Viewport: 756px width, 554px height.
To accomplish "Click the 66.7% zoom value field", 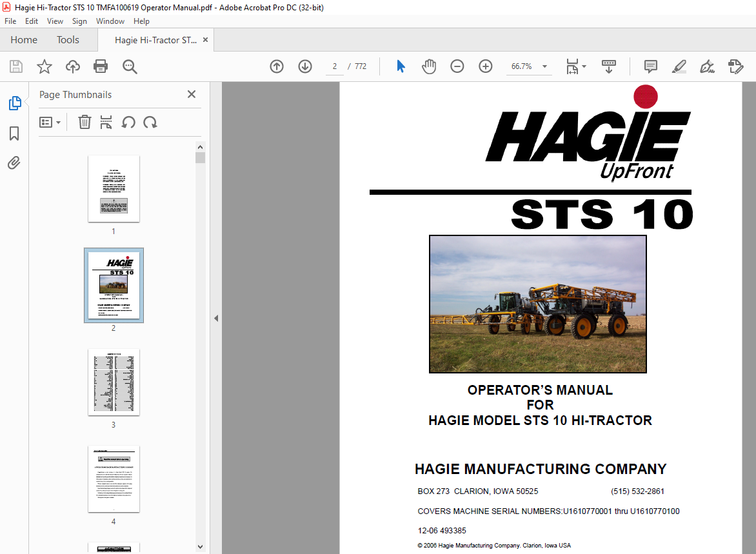I will 522,66.
